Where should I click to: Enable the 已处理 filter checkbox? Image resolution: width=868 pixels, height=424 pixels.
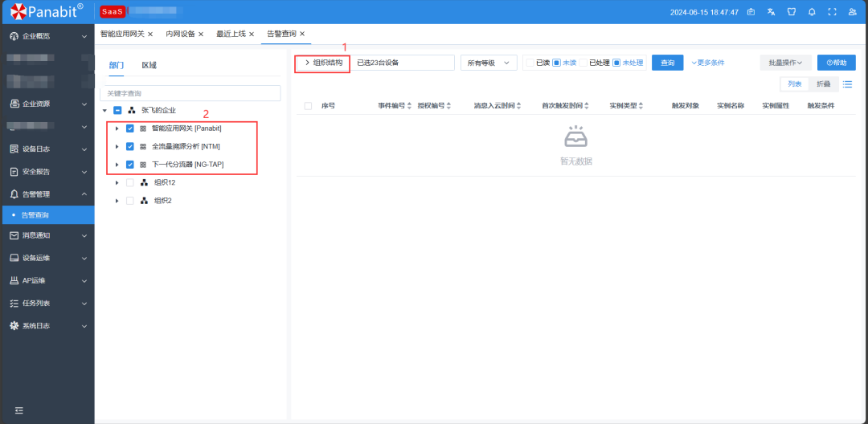583,63
